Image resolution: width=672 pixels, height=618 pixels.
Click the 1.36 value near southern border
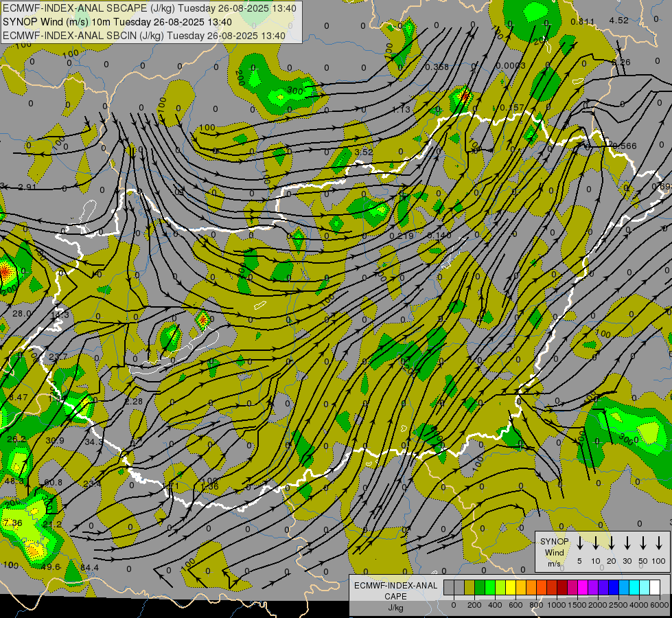click(x=209, y=486)
